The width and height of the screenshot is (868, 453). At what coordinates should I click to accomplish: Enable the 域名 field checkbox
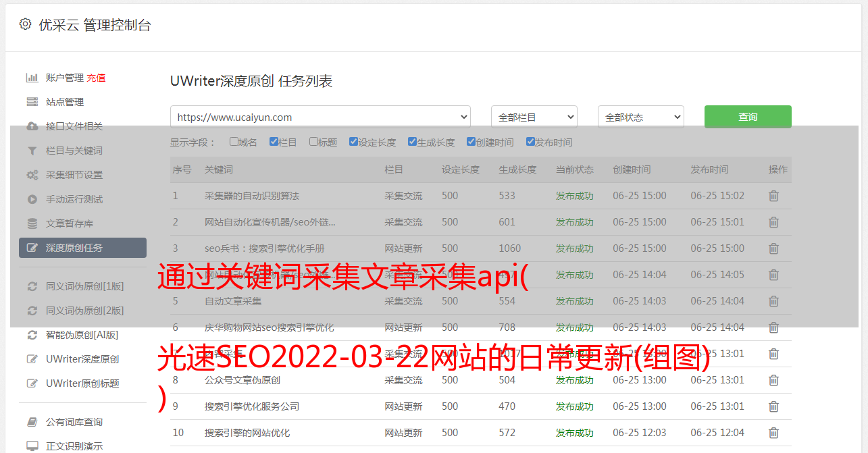234,142
